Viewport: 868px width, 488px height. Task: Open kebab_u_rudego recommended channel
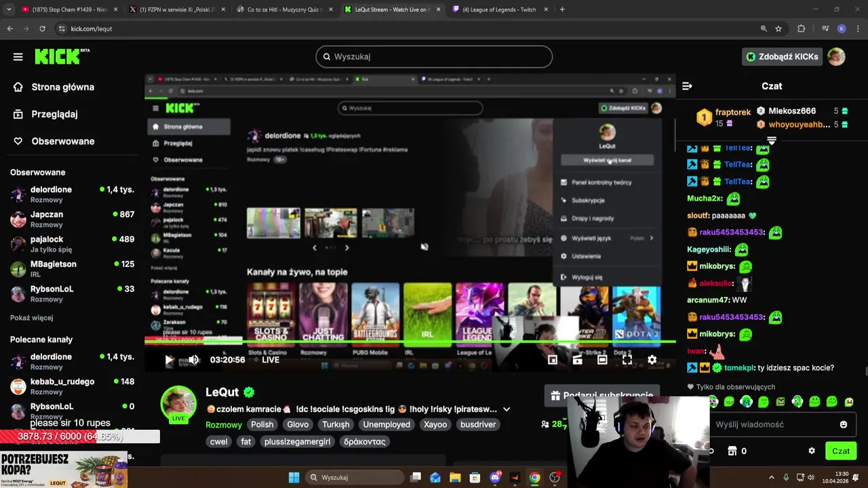[x=72, y=386]
